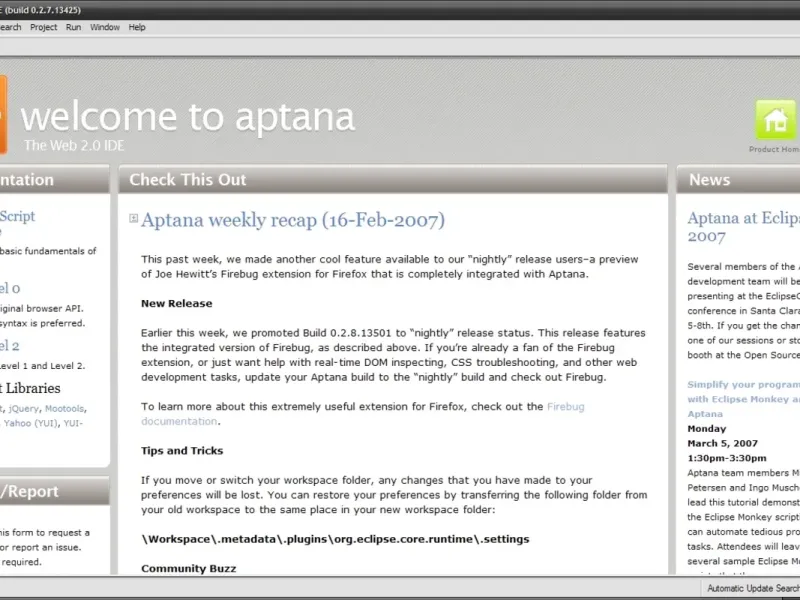Click the Libraries heading in the documentation panel
800x600 pixels.
(30, 388)
